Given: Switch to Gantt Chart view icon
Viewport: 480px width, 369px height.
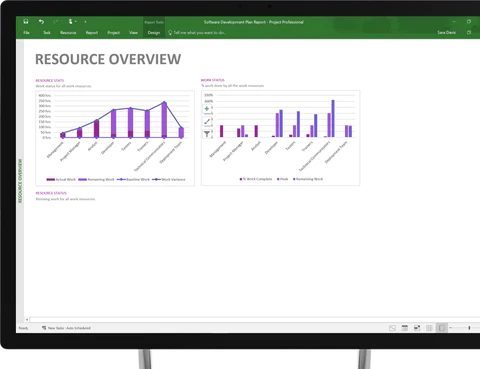Looking at the screenshot, I should point(392,328).
